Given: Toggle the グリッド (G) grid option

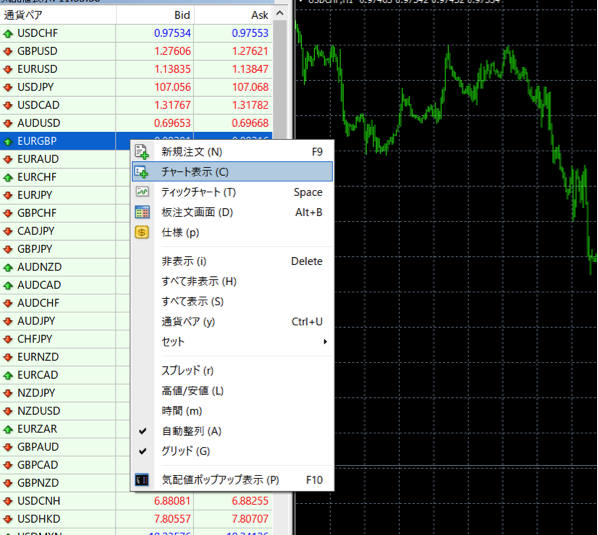Looking at the screenshot, I should [232, 451].
